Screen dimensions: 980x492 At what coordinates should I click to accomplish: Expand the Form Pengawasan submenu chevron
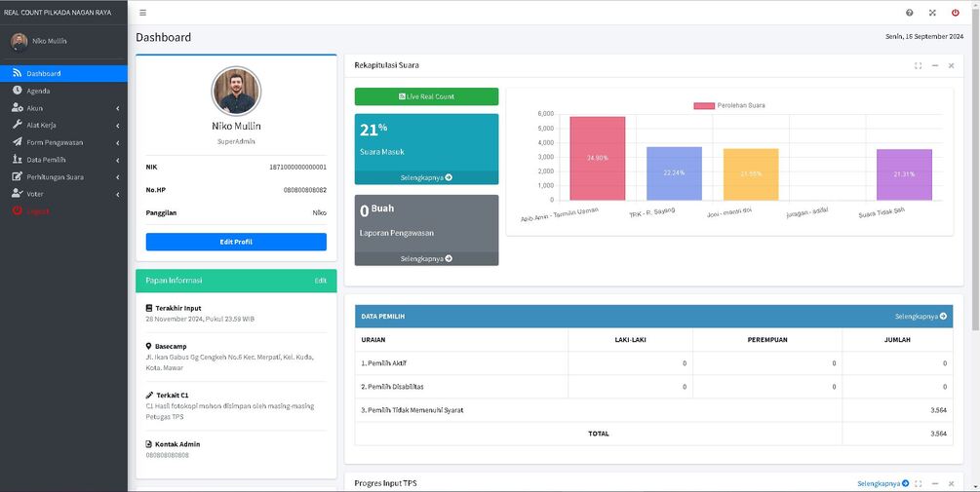[117, 142]
